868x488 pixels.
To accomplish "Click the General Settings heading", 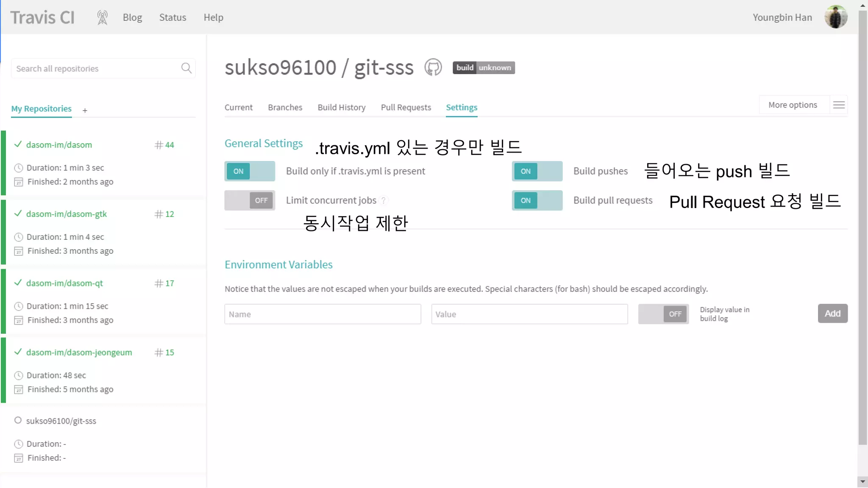I will tap(264, 143).
